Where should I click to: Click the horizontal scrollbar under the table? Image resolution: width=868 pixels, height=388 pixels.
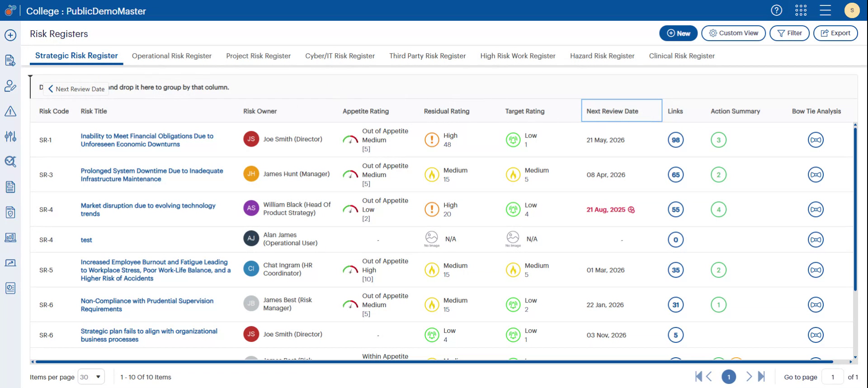(x=434, y=362)
